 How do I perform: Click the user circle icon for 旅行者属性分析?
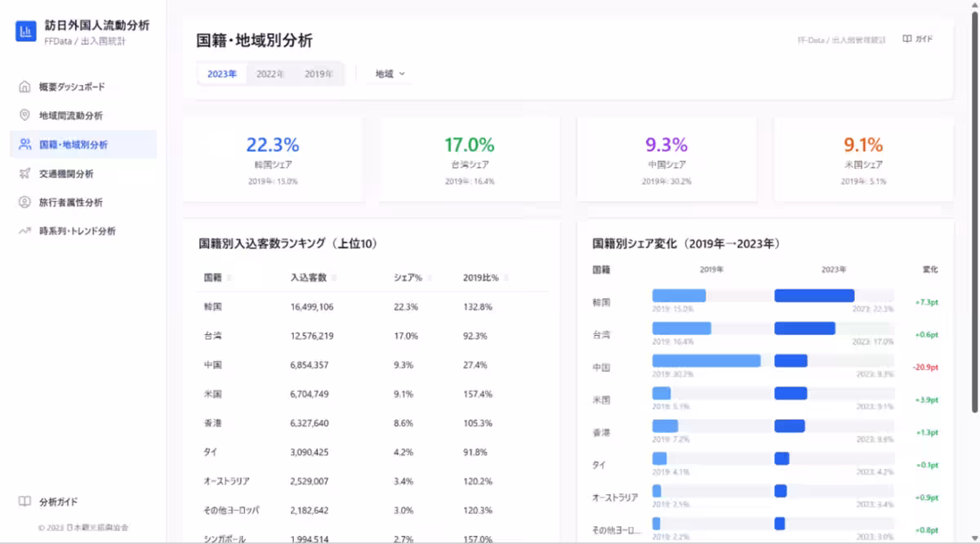point(24,202)
